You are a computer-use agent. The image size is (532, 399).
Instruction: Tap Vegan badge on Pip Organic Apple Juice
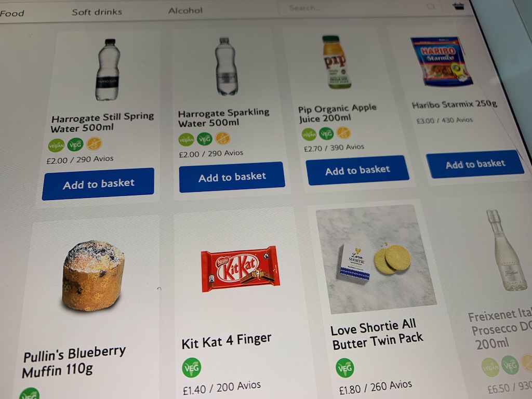click(x=309, y=135)
